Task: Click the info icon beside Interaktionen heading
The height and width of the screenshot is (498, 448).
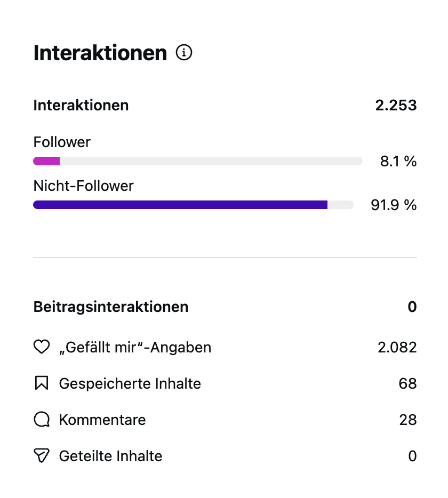Action: click(184, 53)
